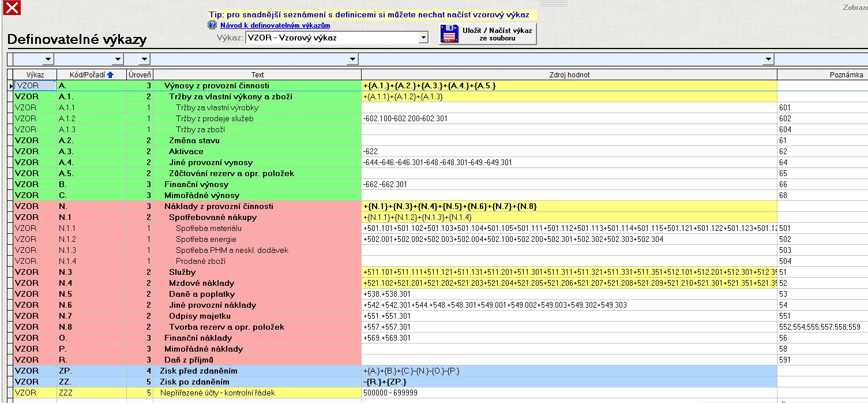Expand the Text column filter dropdown

click(352, 59)
